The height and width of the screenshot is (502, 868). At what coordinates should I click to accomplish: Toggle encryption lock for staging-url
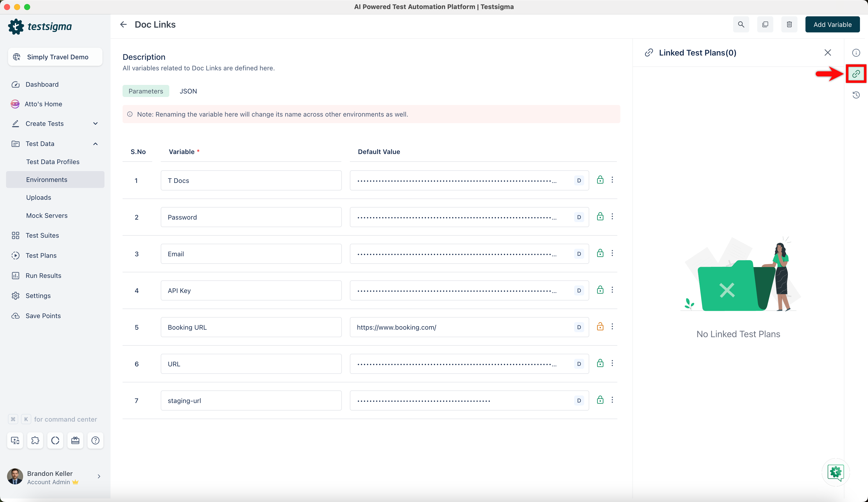600,400
